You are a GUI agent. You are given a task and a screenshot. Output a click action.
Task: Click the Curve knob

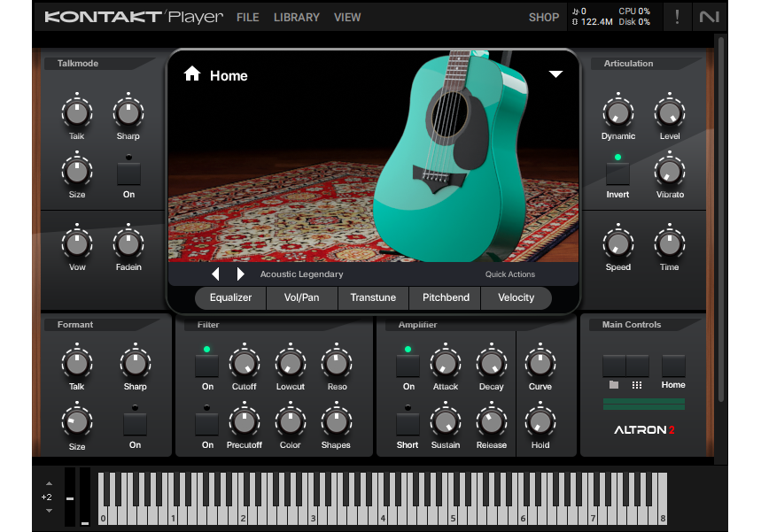[x=540, y=363]
